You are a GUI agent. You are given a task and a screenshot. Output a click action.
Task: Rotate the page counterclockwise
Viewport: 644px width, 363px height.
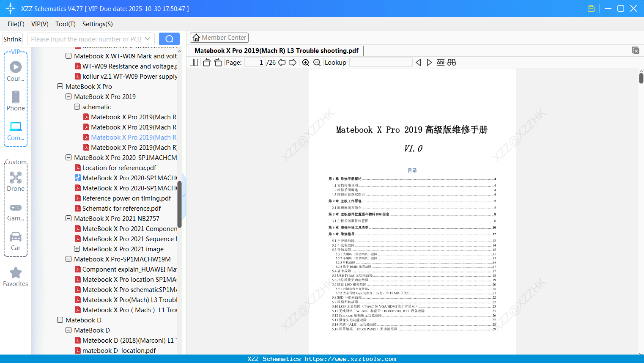point(206,63)
